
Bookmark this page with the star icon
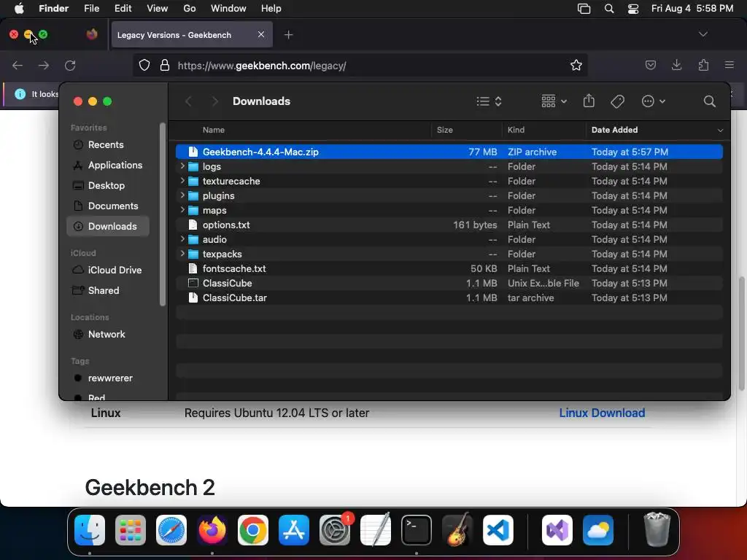point(576,65)
